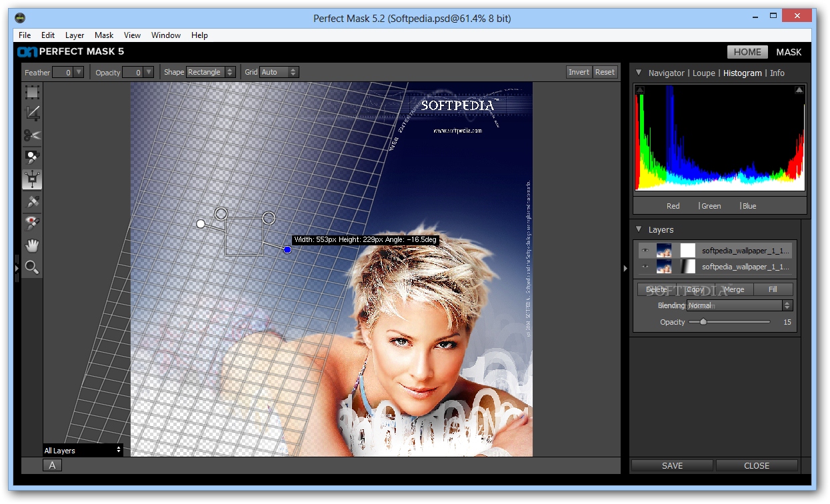
Task: Select the scissors cut tool
Action: [32, 135]
